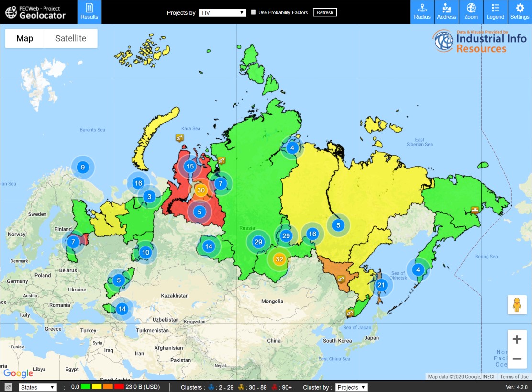This screenshot has width=532, height=392.
Task: Expand the Projects by TIV dropdown
Action: tap(222, 12)
